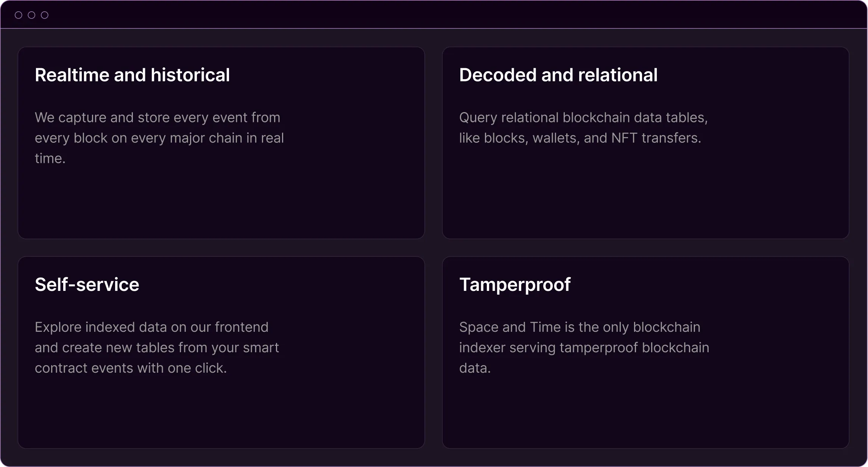Click the first window control circle
The width and height of the screenshot is (868, 467).
tap(18, 15)
